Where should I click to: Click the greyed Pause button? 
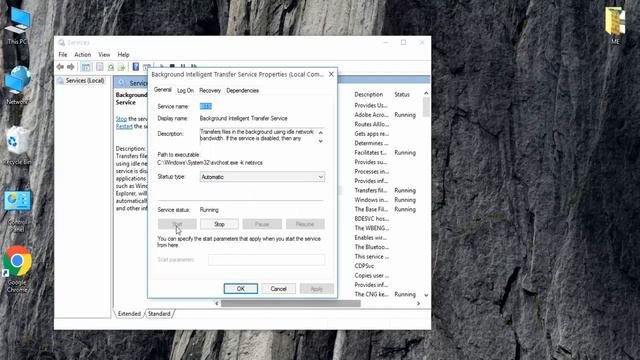click(x=262, y=224)
